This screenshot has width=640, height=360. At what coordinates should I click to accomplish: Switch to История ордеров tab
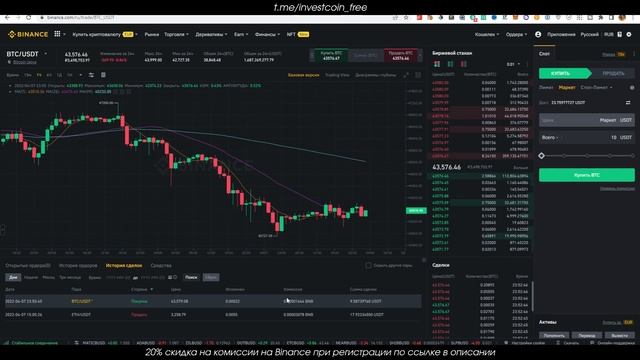click(x=78, y=265)
